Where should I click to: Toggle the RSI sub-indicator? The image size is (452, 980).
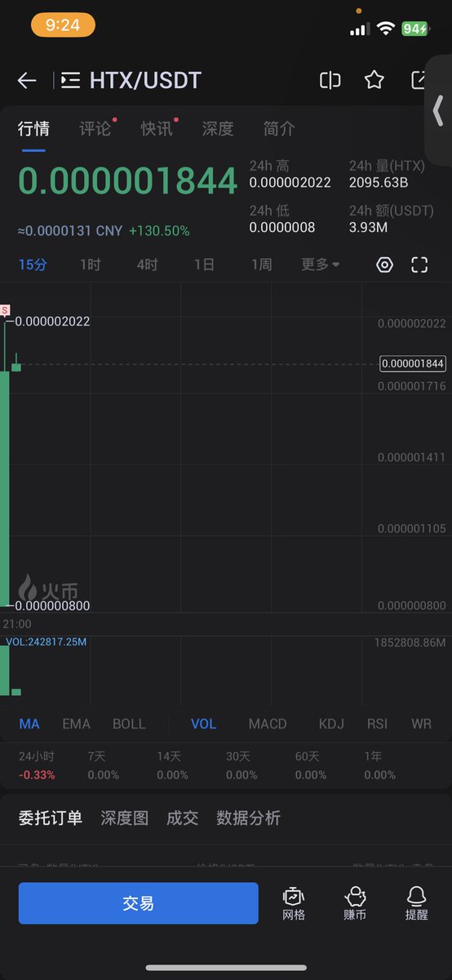coord(377,724)
